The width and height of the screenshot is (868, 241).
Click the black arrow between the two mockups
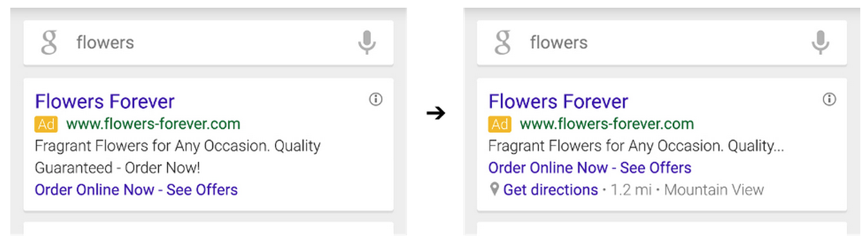436,114
